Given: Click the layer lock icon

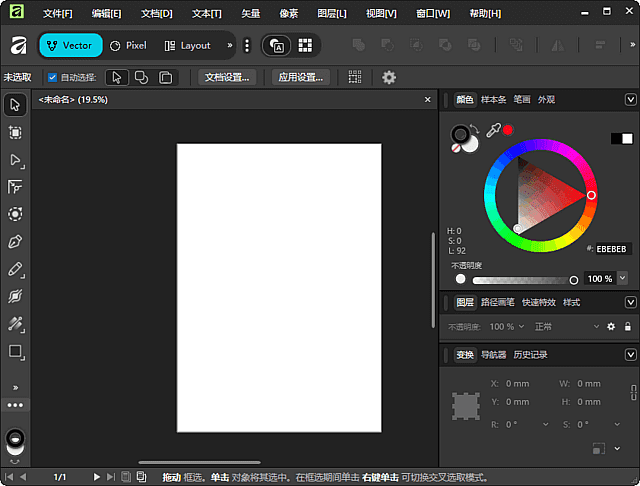Looking at the screenshot, I should (628, 327).
